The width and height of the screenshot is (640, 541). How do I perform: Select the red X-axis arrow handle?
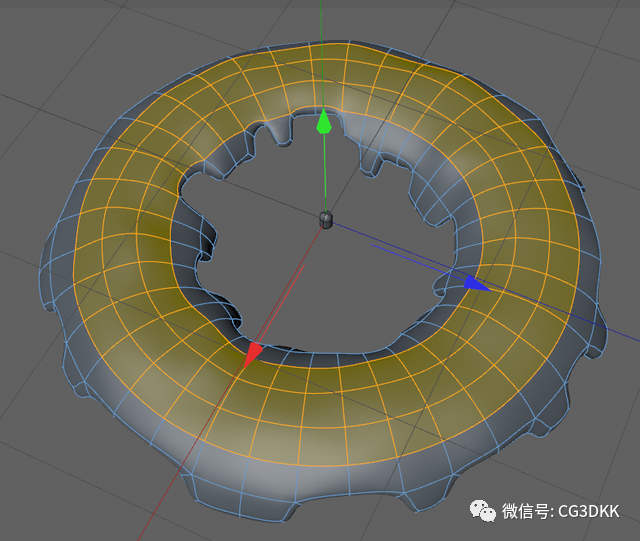pos(253,354)
